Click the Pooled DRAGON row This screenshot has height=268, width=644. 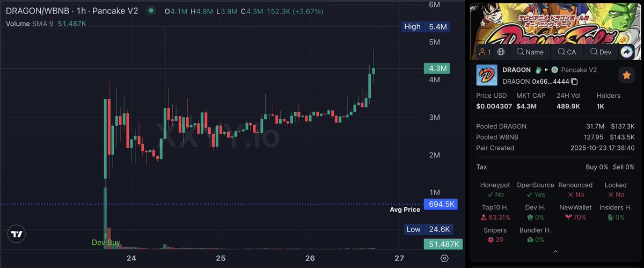(555, 126)
